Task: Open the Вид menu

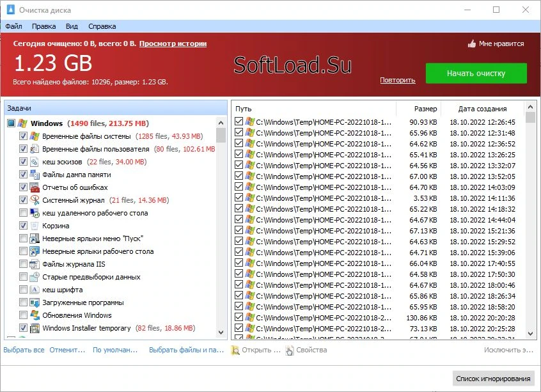Action: 72,26
